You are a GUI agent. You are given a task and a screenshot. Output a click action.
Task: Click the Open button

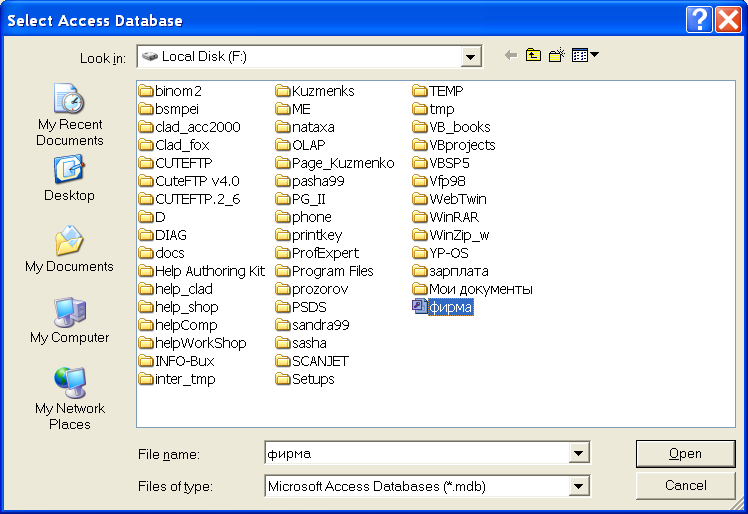click(x=686, y=453)
